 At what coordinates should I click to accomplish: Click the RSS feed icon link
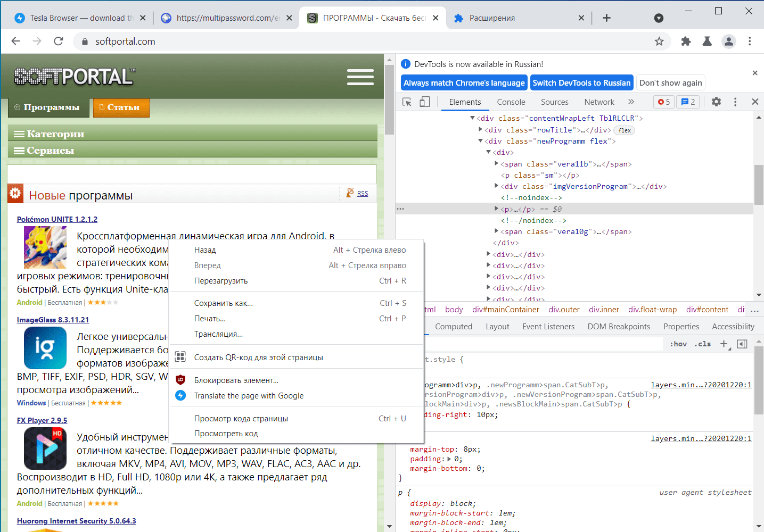coord(350,193)
